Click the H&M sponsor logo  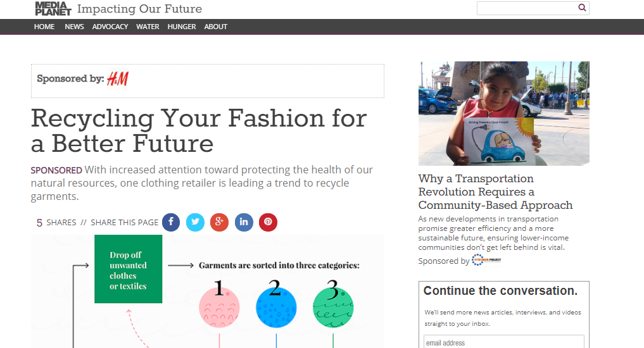point(118,79)
